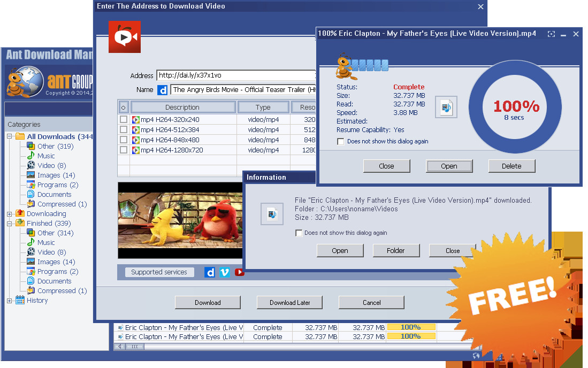Click the Vimeo icon next to Supported services
This screenshot has width=588, height=368.
(224, 272)
